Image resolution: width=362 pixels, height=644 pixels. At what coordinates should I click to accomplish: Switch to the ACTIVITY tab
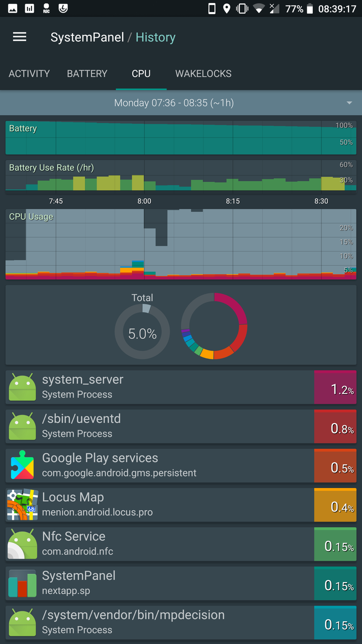point(29,73)
